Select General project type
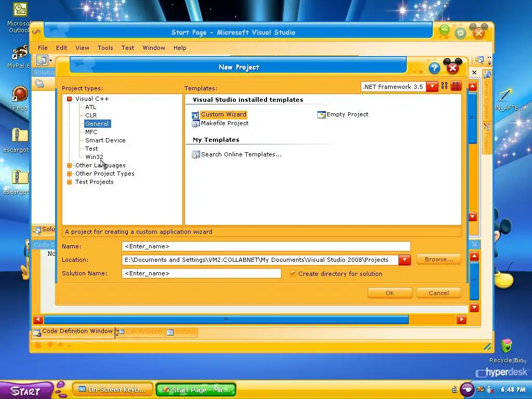 click(x=97, y=124)
